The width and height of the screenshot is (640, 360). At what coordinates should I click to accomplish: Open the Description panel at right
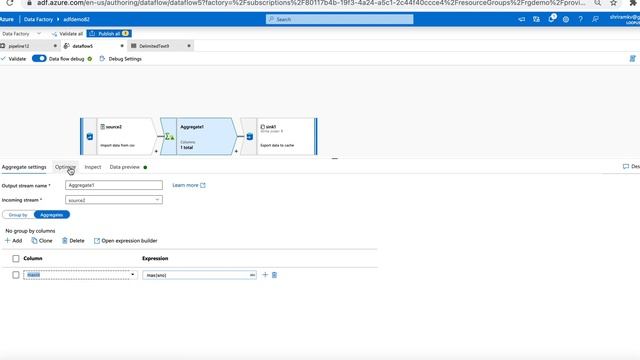631,167
